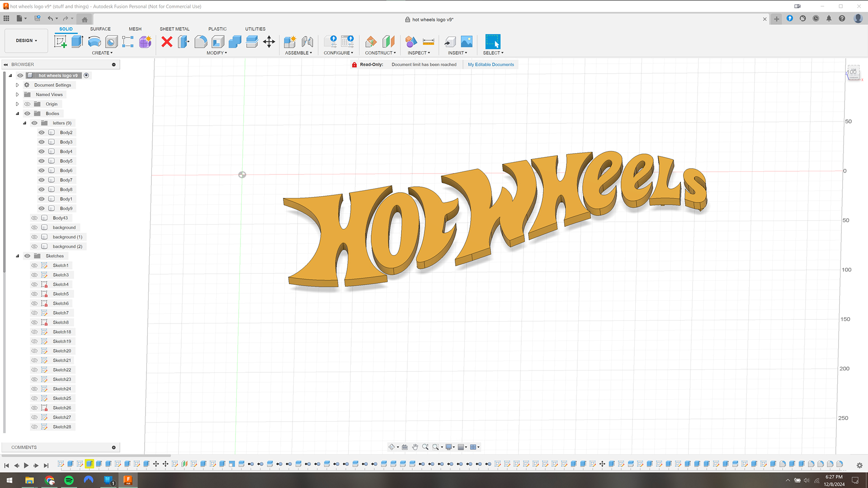Select the Create Sketch tool
868x488 pixels.
coord(61,42)
